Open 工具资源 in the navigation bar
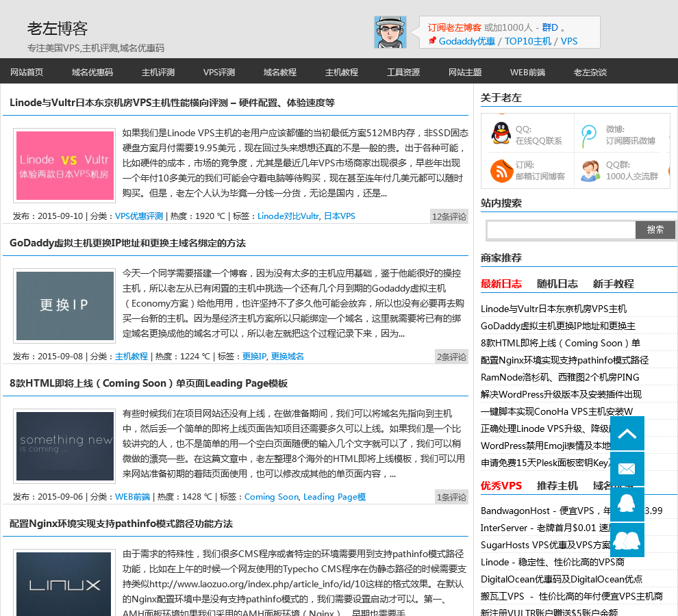The width and height of the screenshot is (678, 616). [x=403, y=72]
